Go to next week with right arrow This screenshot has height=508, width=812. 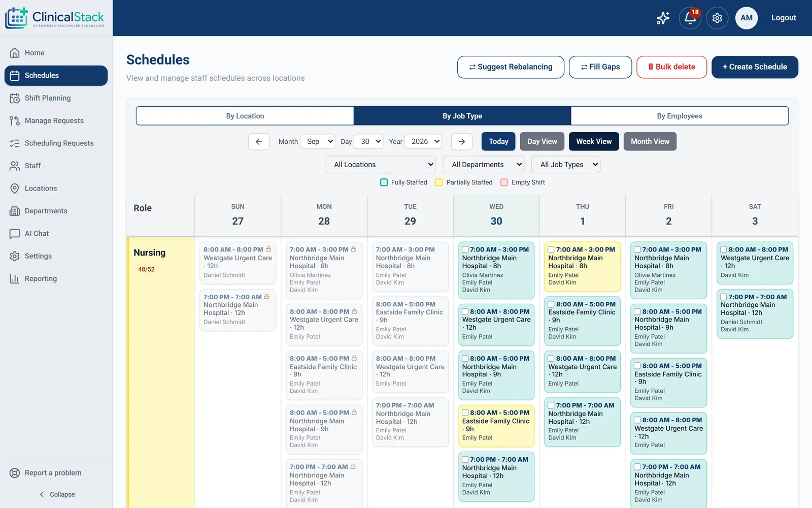click(462, 142)
